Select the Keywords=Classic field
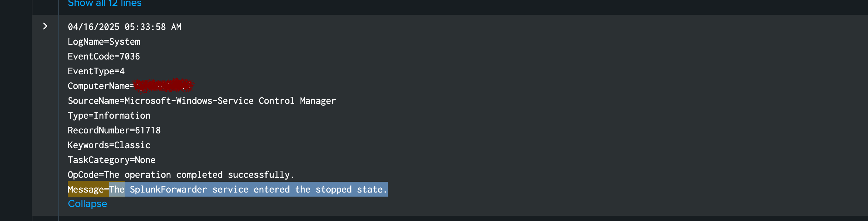This screenshot has height=221, width=868. tap(109, 145)
